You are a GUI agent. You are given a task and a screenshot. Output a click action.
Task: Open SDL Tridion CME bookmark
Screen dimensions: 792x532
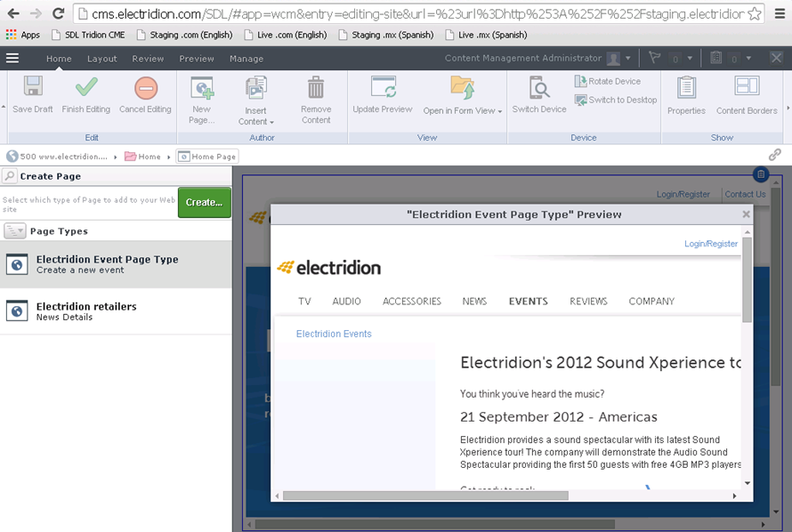point(89,35)
